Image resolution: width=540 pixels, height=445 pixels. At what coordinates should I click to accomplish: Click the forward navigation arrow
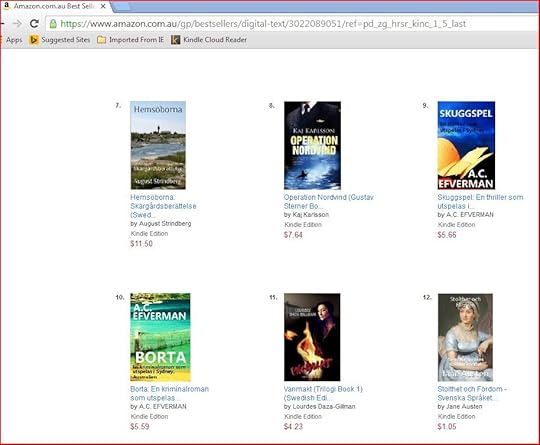[17, 24]
